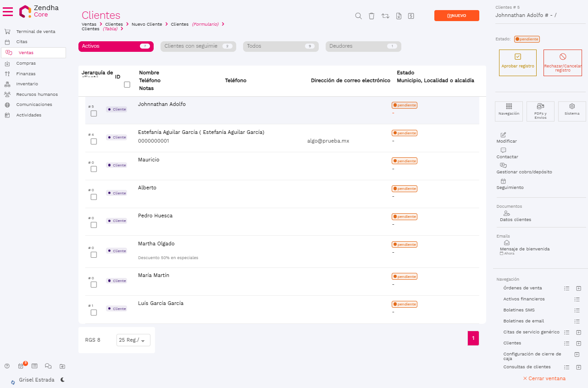Click the Modificar pencil icon
Viewport: 588px width, 388px height.
503,135
